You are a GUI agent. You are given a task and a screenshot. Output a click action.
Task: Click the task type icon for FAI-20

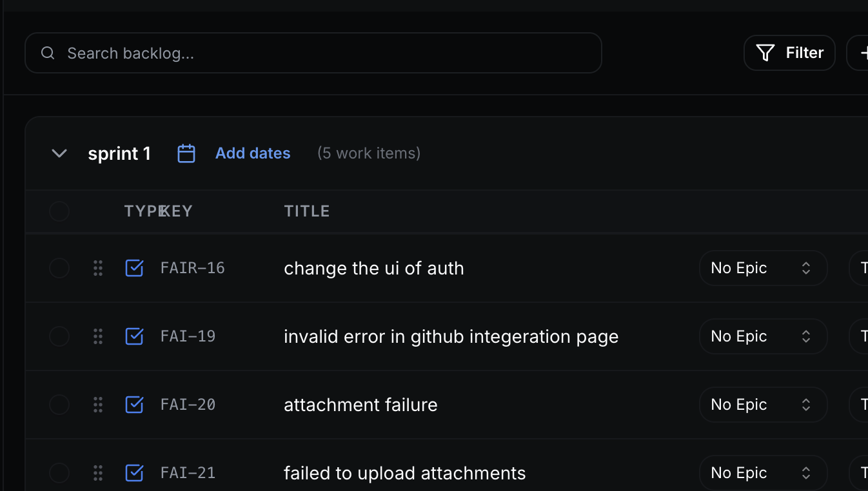(134, 405)
